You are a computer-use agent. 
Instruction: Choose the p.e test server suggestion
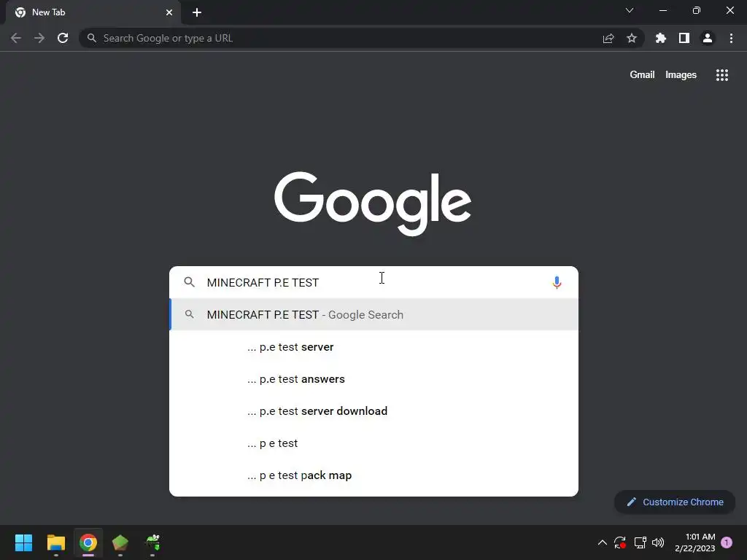[x=374, y=346]
